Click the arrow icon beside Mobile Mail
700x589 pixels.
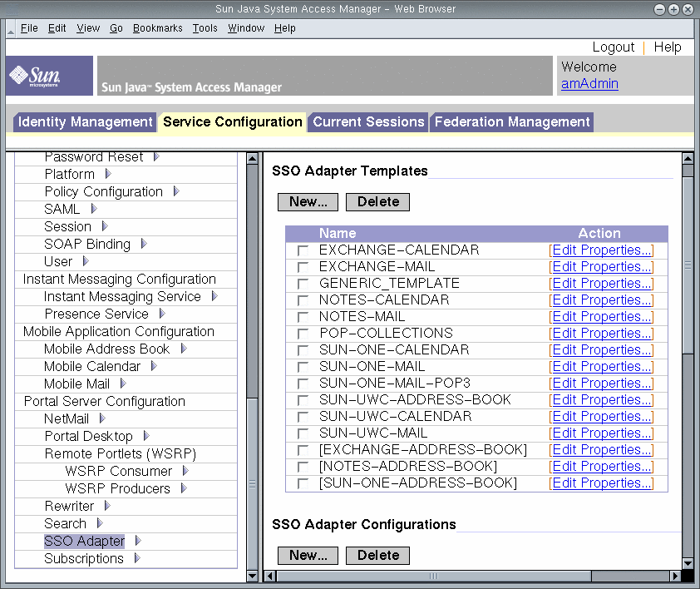[x=123, y=383]
